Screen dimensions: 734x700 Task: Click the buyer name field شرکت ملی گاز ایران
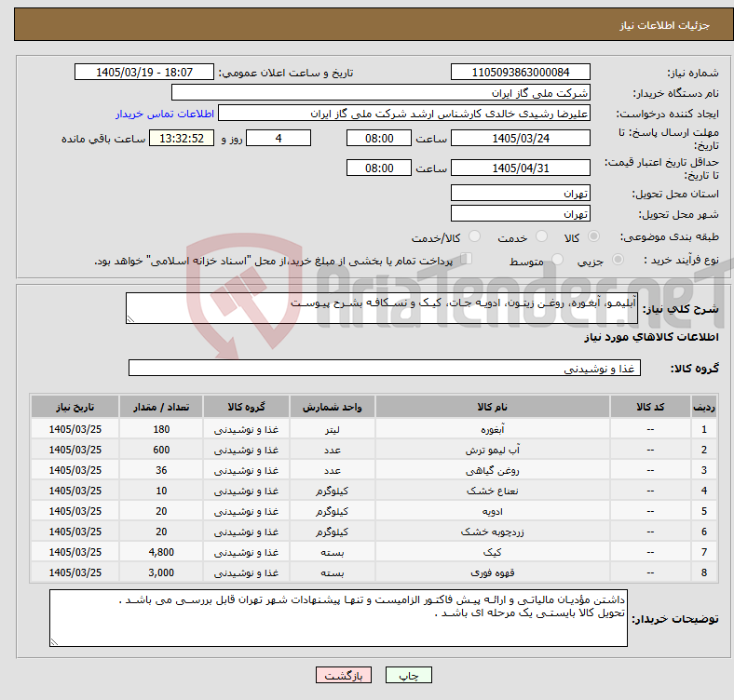(381, 93)
